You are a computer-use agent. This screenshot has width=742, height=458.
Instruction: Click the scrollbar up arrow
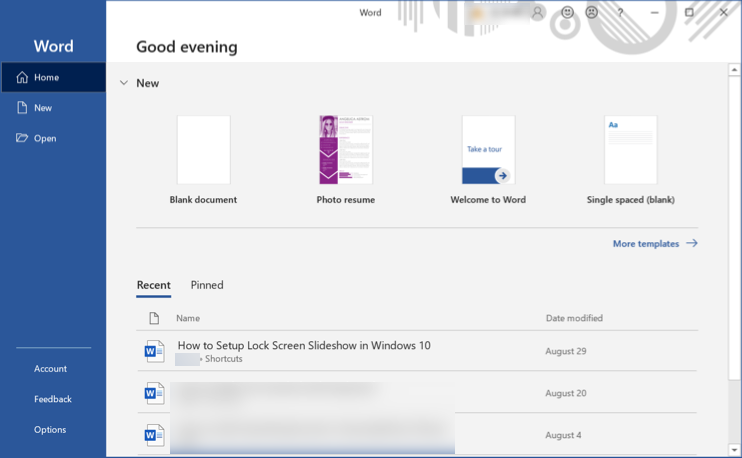click(734, 70)
